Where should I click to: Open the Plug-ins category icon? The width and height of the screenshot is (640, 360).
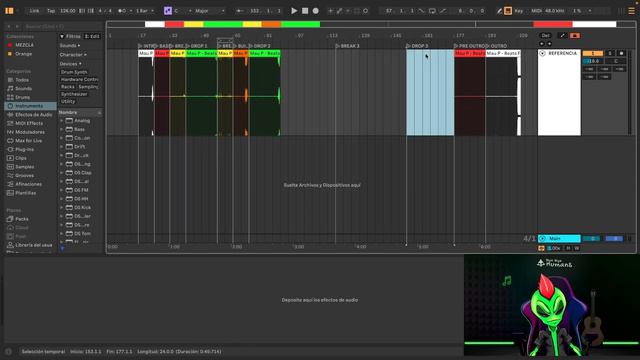click(x=10, y=149)
